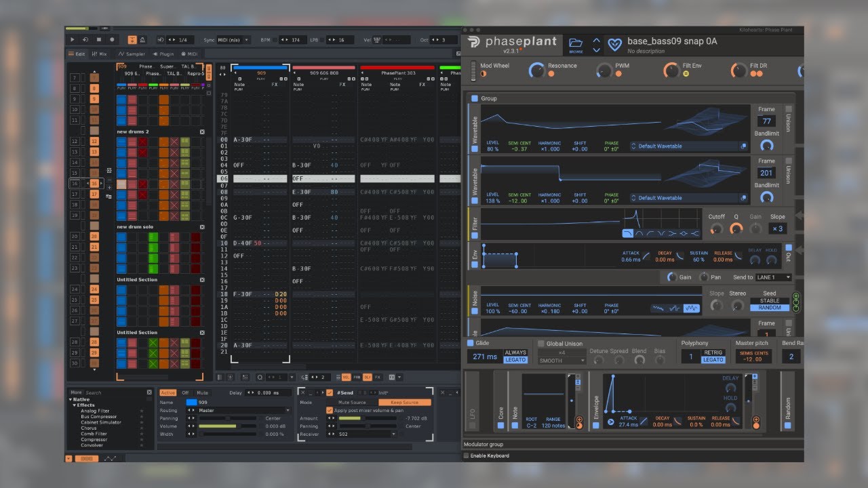The image size is (868, 488).
Task: Select Keep Source mode in #Send
Action: 404,402
